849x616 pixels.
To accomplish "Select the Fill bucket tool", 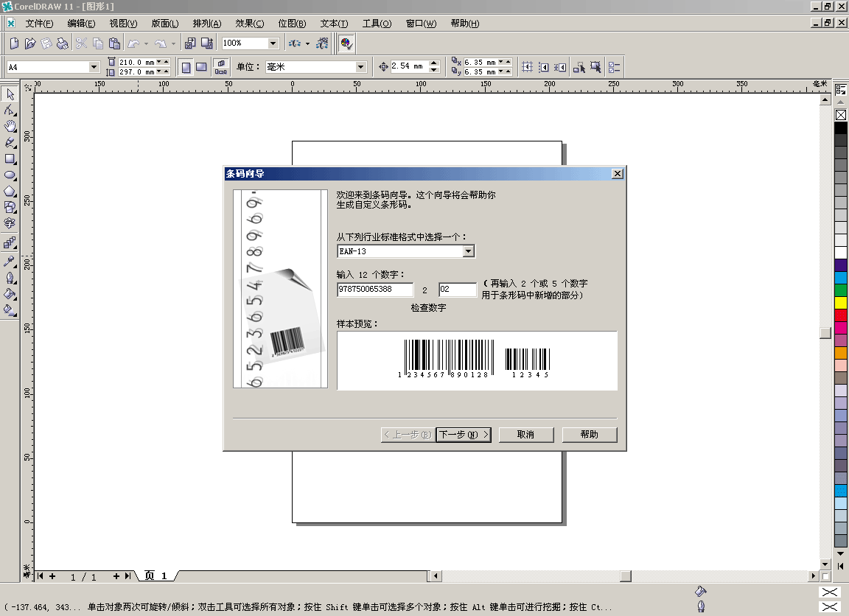I will coord(10,294).
